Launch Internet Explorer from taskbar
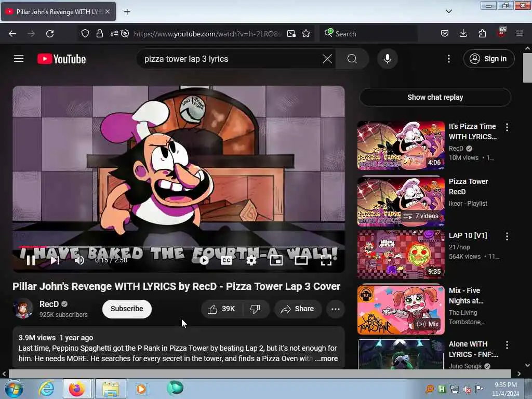Viewport: 532px width, 399px height. tap(46, 389)
